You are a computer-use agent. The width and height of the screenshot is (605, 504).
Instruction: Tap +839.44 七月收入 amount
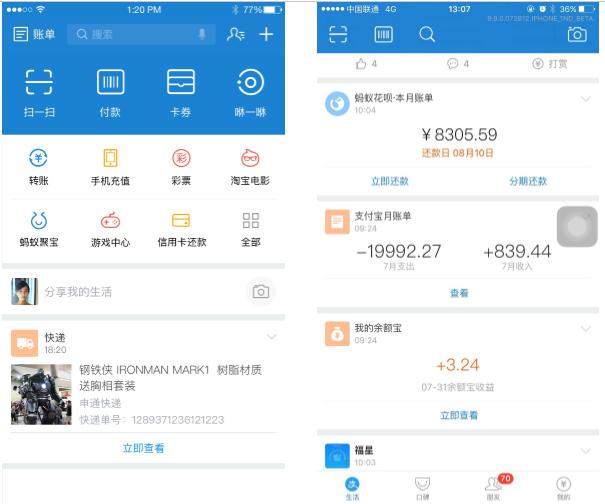pyautogui.click(x=517, y=252)
